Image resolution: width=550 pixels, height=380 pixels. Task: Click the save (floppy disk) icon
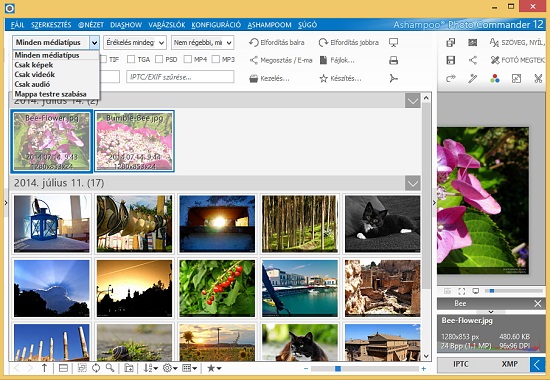click(451, 60)
